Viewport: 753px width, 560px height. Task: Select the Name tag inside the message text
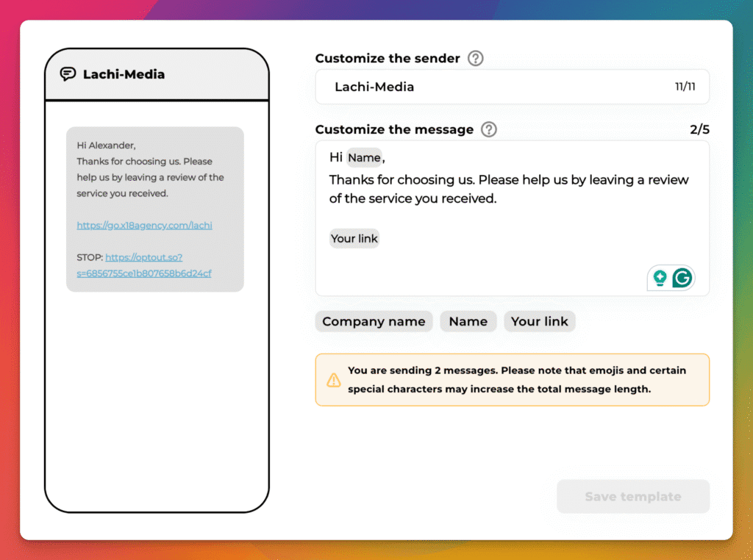(x=365, y=158)
